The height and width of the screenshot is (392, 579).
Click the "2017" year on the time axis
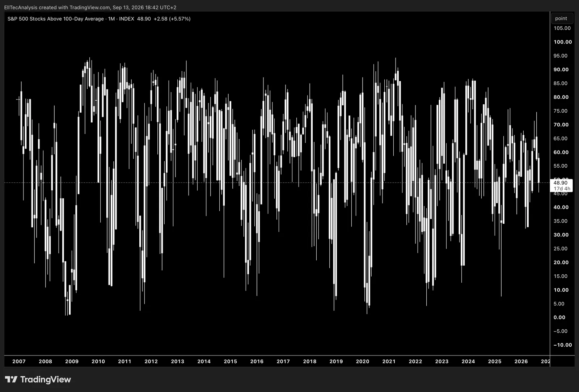(x=283, y=361)
